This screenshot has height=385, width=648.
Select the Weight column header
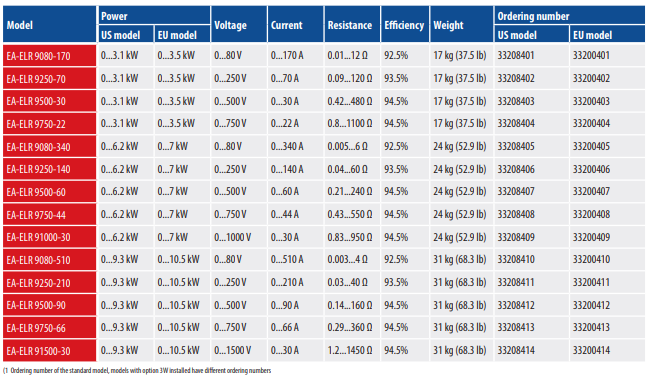coord(462,25)
